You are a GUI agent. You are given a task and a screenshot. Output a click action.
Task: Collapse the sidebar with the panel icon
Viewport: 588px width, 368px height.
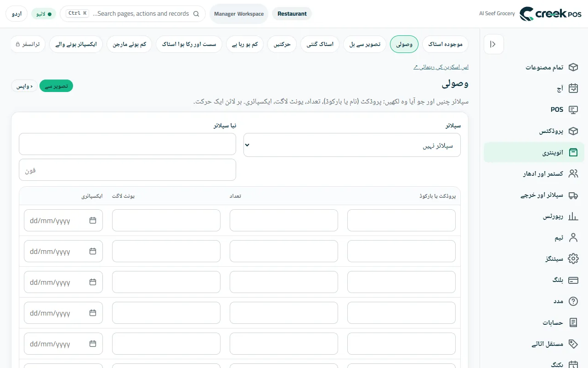click(493, 44)
